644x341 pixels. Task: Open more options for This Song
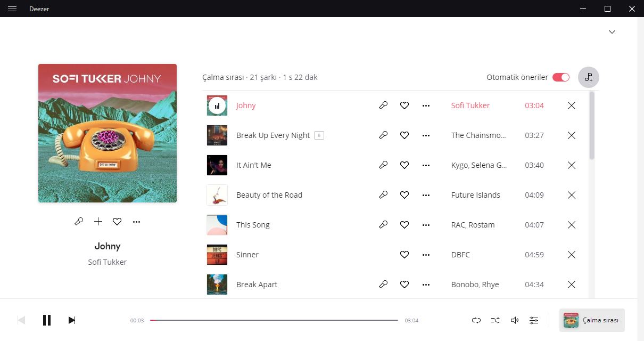pos(426,225)
